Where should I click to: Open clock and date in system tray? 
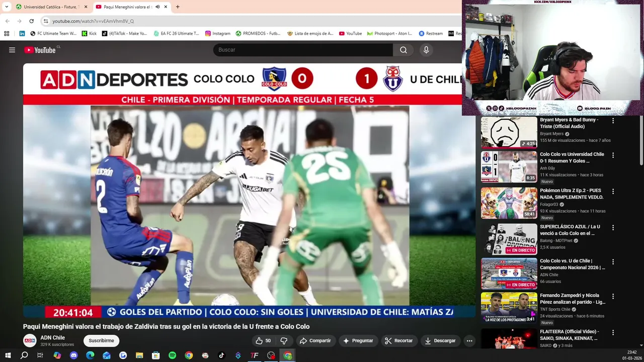632,355
